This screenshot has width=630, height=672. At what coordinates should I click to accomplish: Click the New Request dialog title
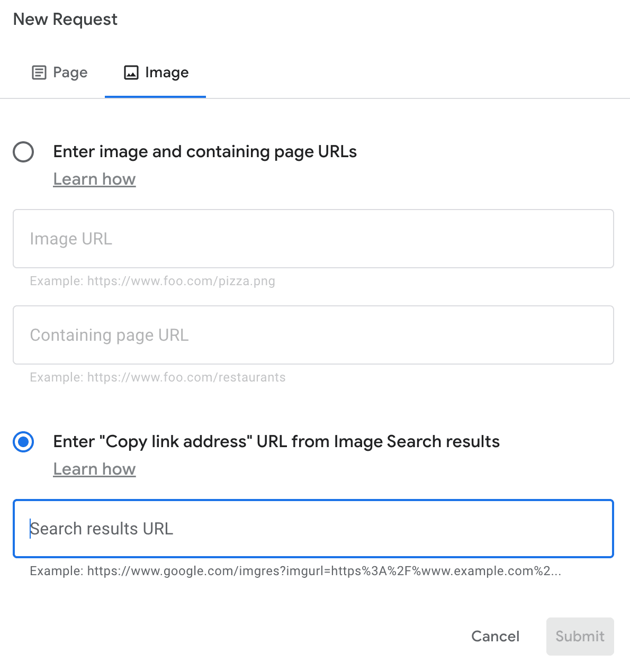pyautogui.click(x=65, y=20)
